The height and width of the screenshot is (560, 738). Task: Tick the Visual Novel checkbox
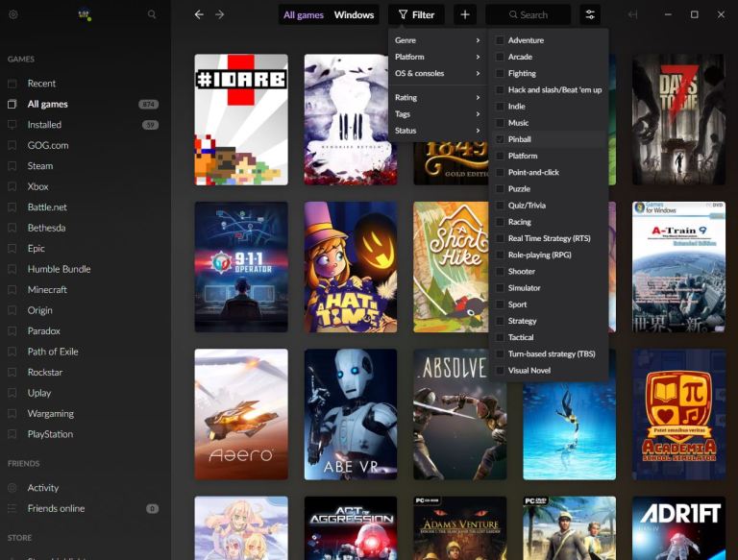pyautogui.click(x=500, y=371)
